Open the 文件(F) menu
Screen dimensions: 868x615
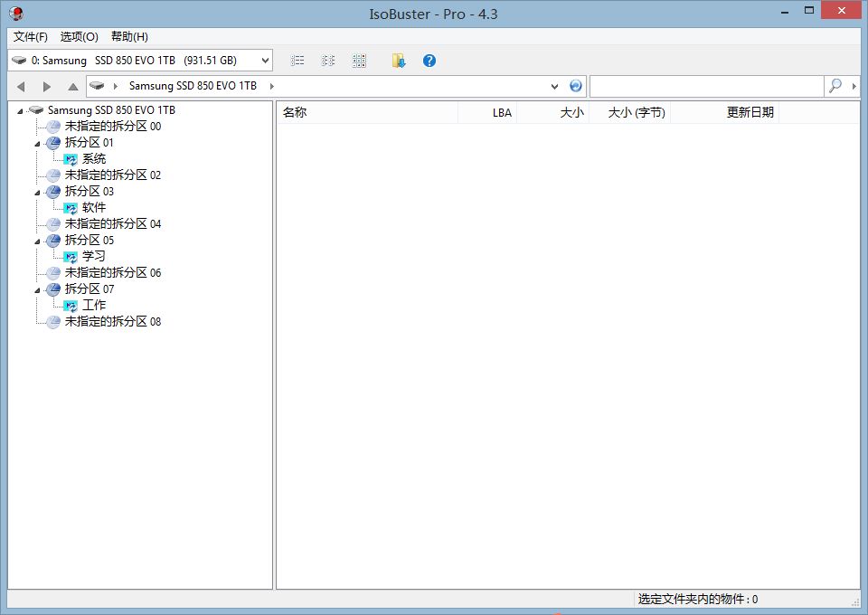click(x=31, y=36)
